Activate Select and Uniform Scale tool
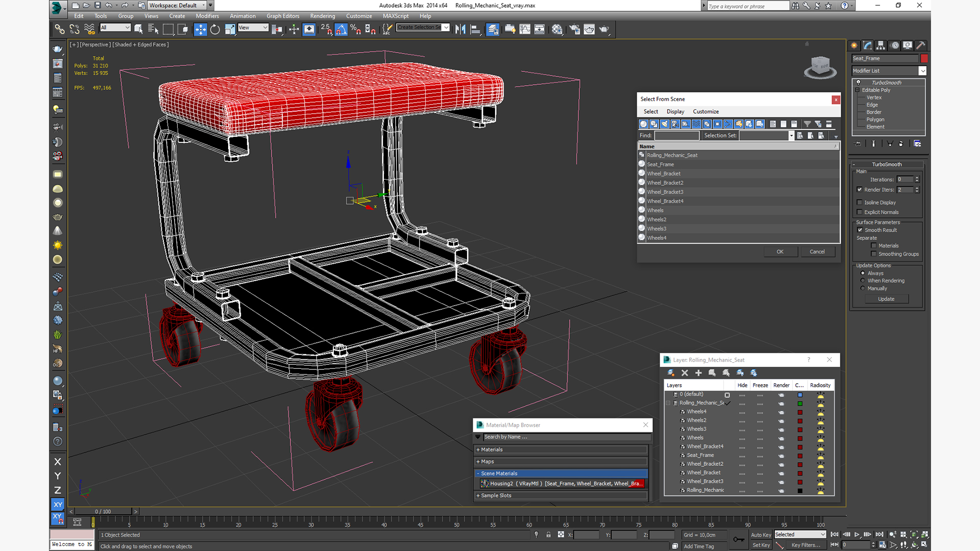Viewport: 980px width, 551px height. 230,29
